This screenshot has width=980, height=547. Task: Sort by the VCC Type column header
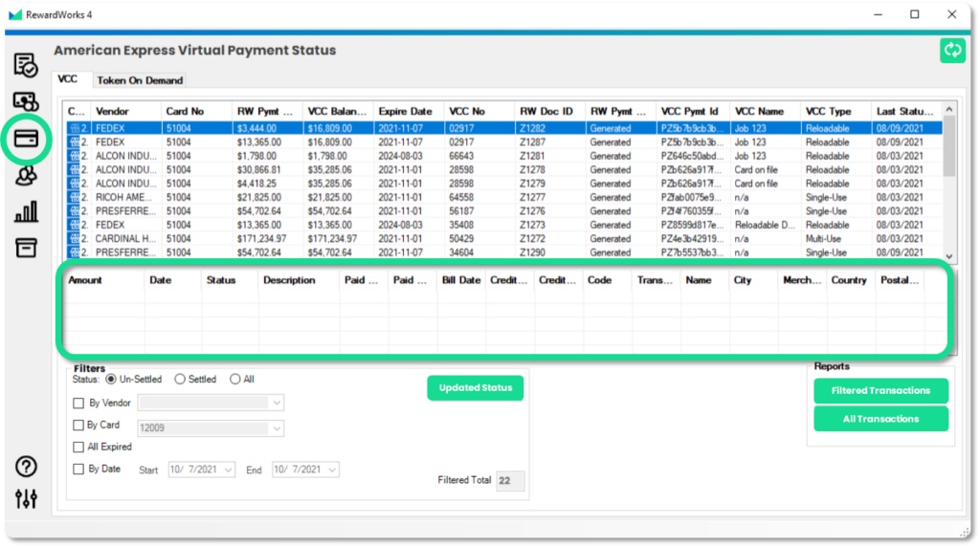pyautogui.click(x=835, y=111)
